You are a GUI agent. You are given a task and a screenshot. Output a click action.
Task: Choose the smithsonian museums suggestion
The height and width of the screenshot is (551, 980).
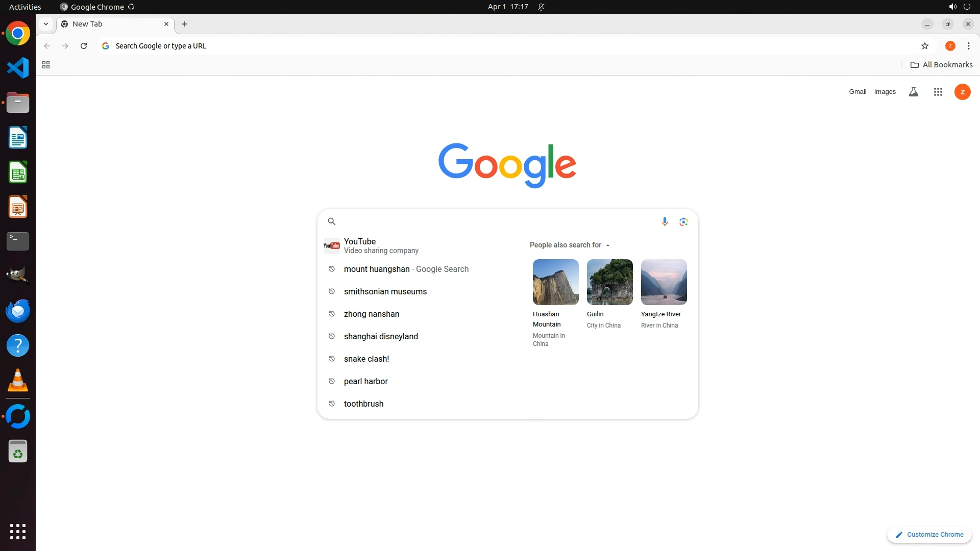(385, 291)
